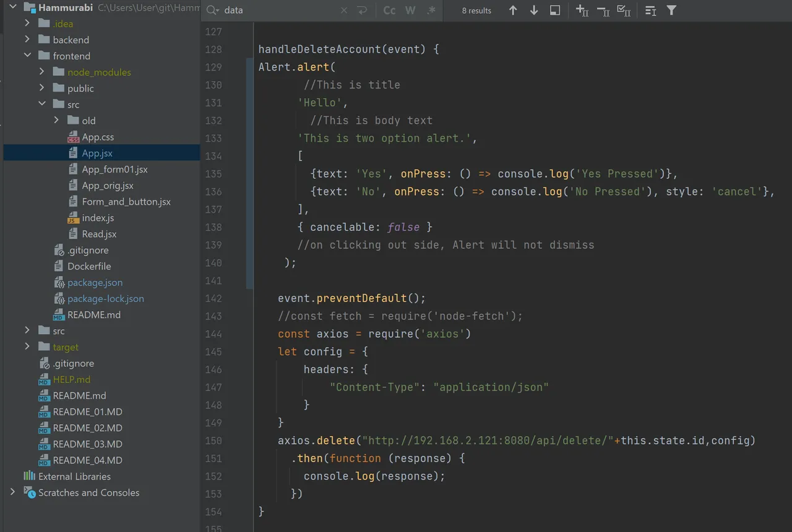Click the External Libraries icon
792x532 pixels.
(x=29, y=476)
